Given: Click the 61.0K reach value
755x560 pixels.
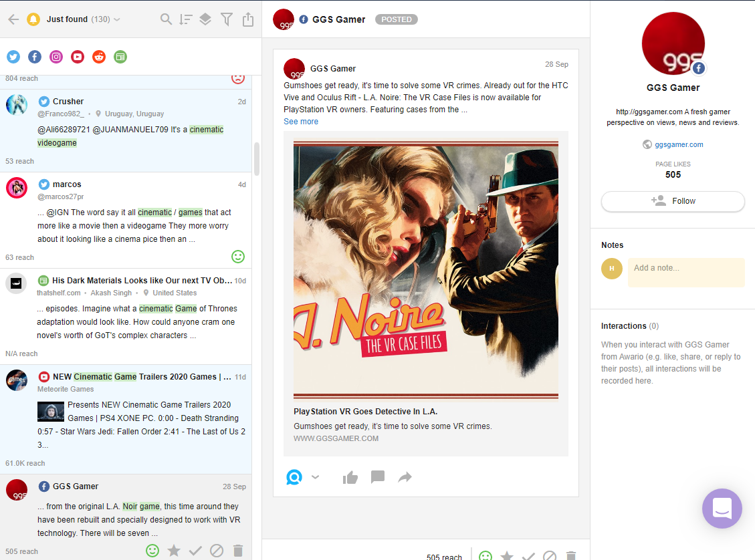Looking at the screenshot, I should (25, 463).
